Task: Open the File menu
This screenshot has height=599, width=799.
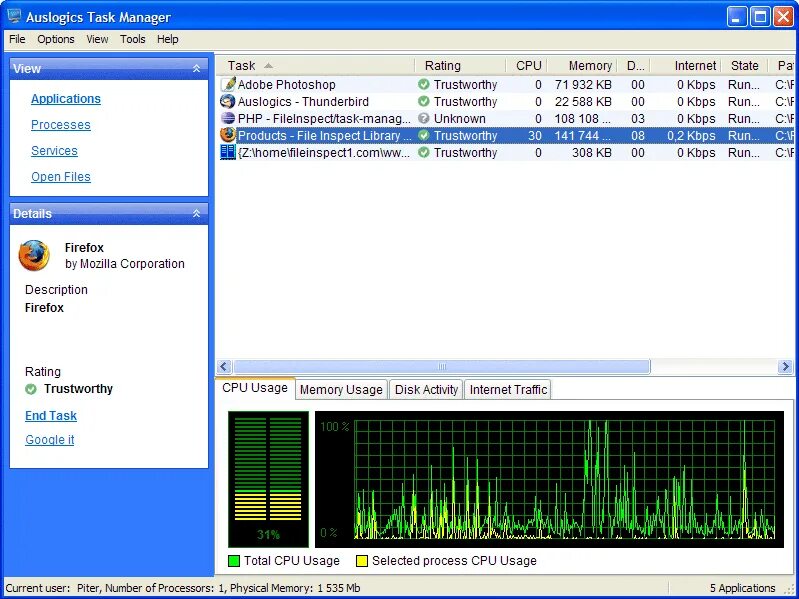Action: point(17,39)
